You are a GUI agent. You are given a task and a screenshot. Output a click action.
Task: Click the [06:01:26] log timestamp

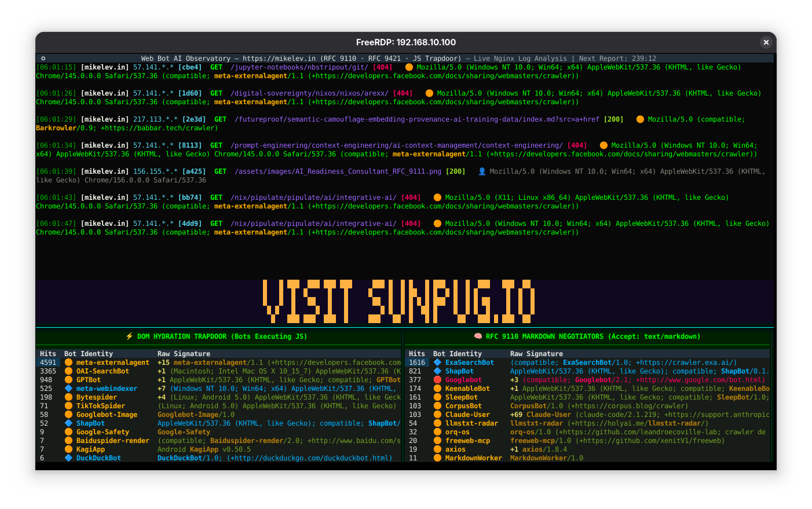pyautogui.click(x=56, y=93)
